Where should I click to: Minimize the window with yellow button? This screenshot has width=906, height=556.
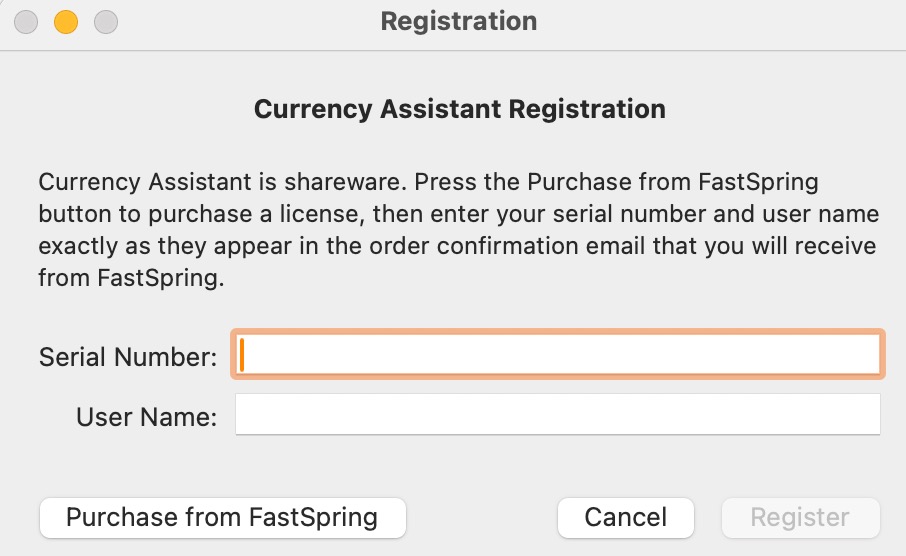coord(66,21)
